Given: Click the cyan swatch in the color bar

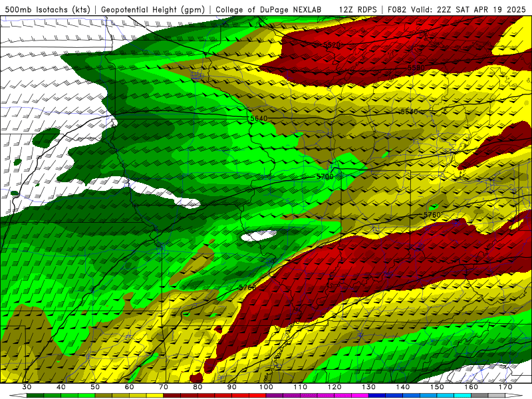Looking at the screenshot, I should pos(462,395).
